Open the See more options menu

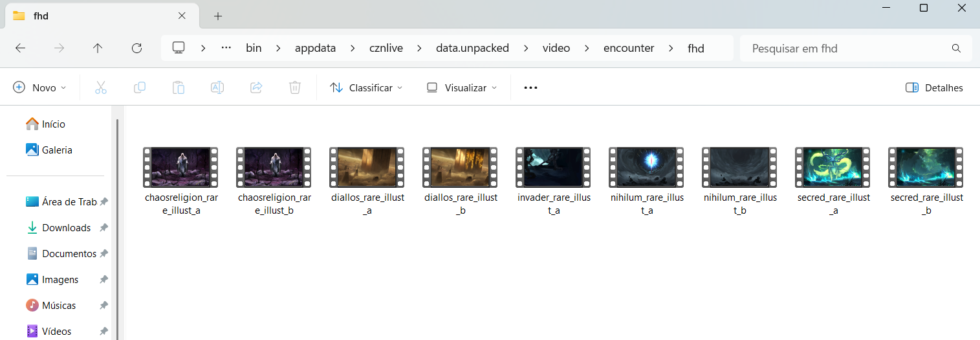click(530, 87)
